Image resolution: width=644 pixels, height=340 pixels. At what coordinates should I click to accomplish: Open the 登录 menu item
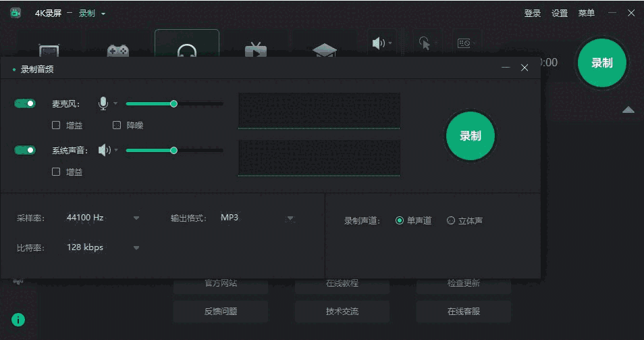533,13
